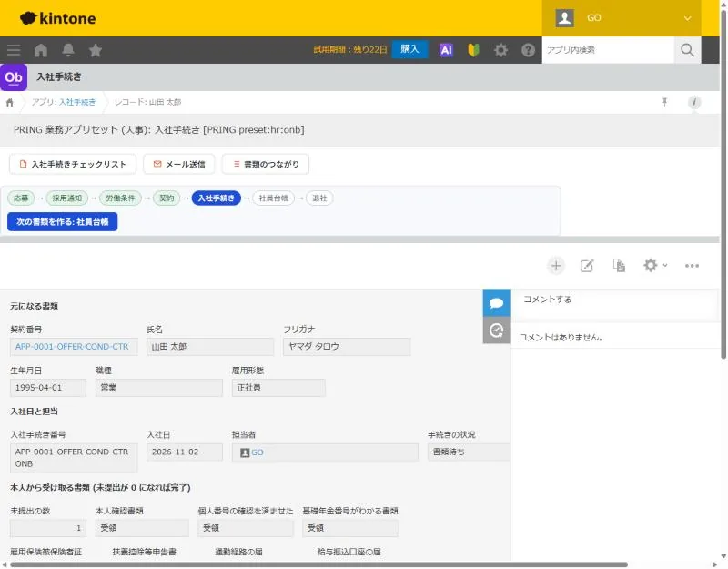This screenshot has width=728, height=569.
Task: Click the horizontal scrollbar at the bottom
Action: 318,564
